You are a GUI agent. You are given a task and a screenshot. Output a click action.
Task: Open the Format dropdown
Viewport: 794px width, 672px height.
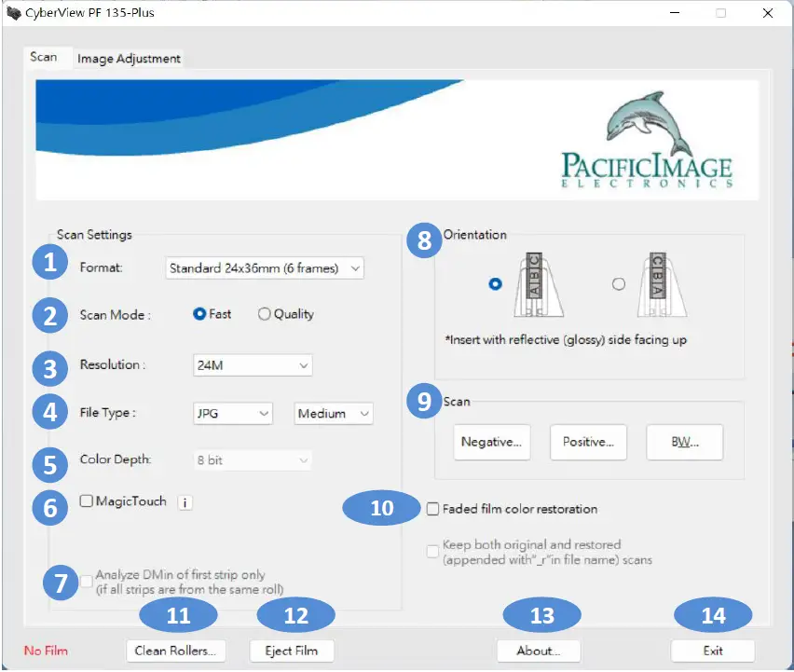pyautogui.click(x=265, y=268)
